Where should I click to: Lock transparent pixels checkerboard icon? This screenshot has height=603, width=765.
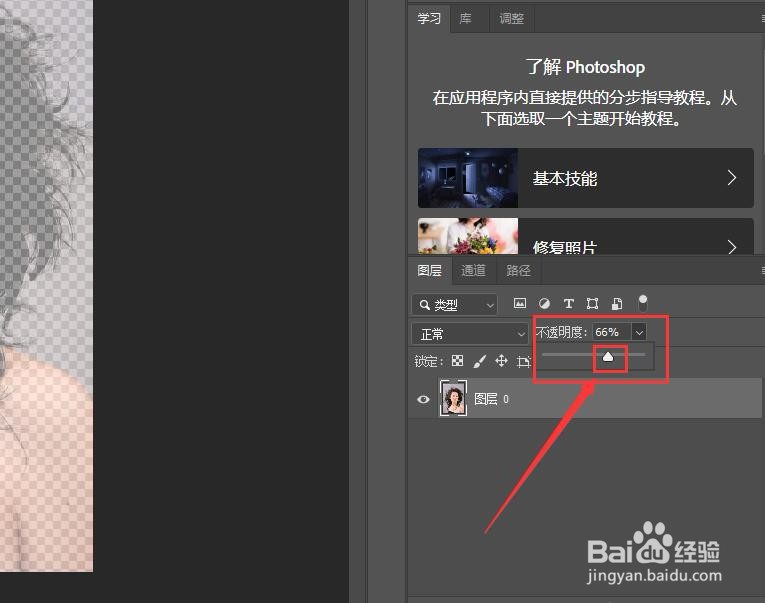pos(458,361)
